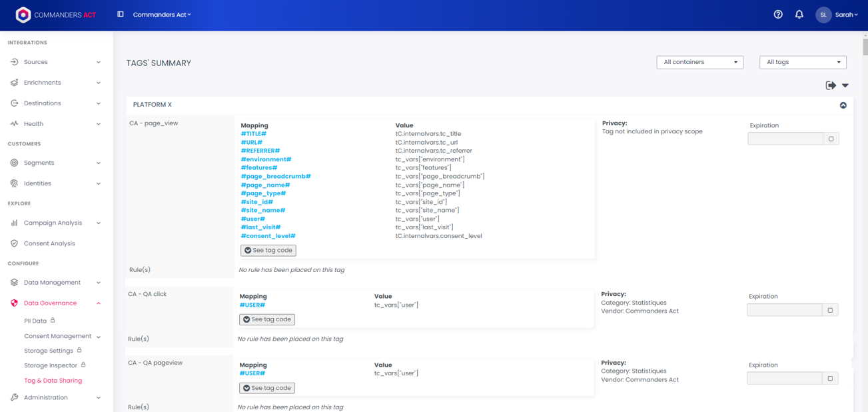Image resolution: width=868 pixels, height=412 pixels.
Task: Open notifications bell icon
Action: tap(799, 15)
